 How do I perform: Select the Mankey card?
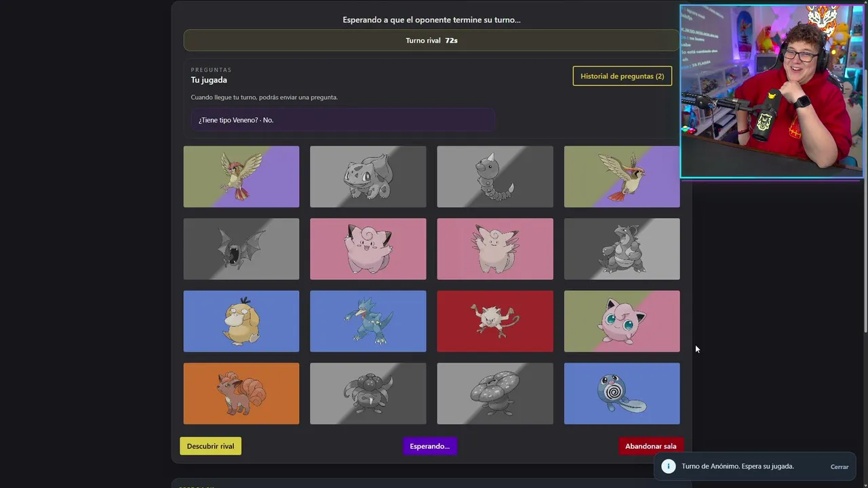click(x=495, y=321)
